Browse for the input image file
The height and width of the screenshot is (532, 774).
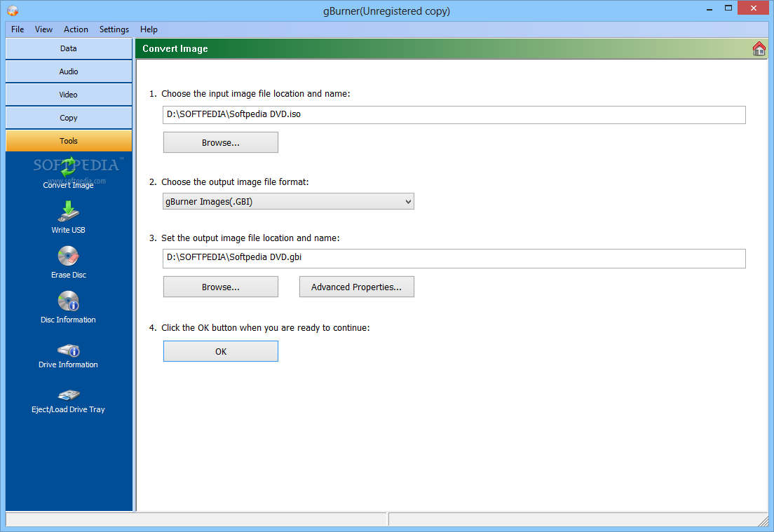[x=221, y=142]
